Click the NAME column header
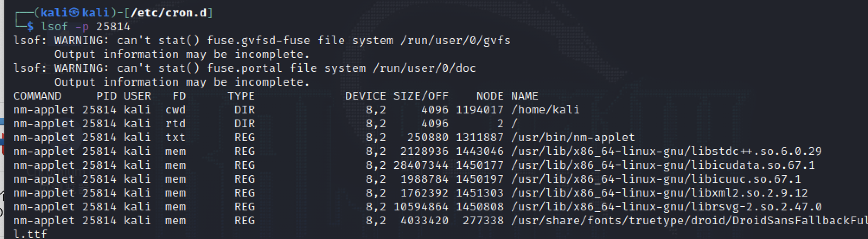 [524, 96]
